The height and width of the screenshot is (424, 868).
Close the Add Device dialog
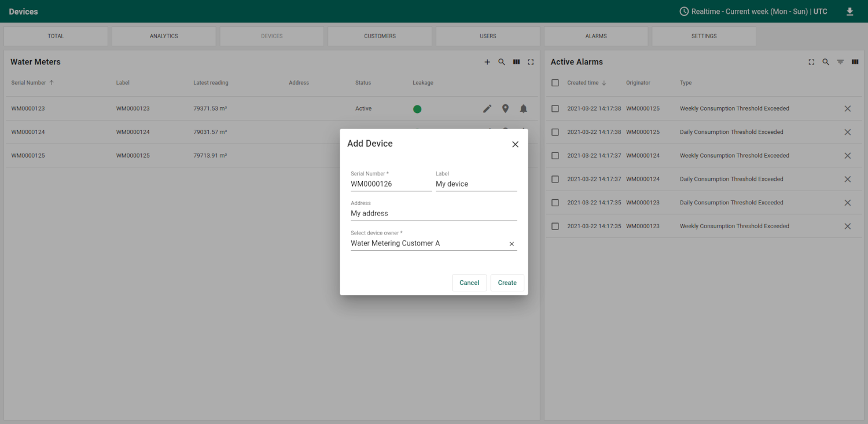click(515, 144)
